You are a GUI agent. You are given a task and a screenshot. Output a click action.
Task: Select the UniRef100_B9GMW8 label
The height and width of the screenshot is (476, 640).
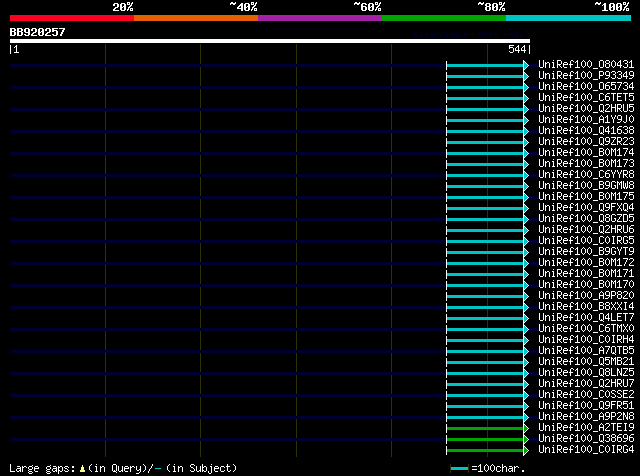point(586,186)
